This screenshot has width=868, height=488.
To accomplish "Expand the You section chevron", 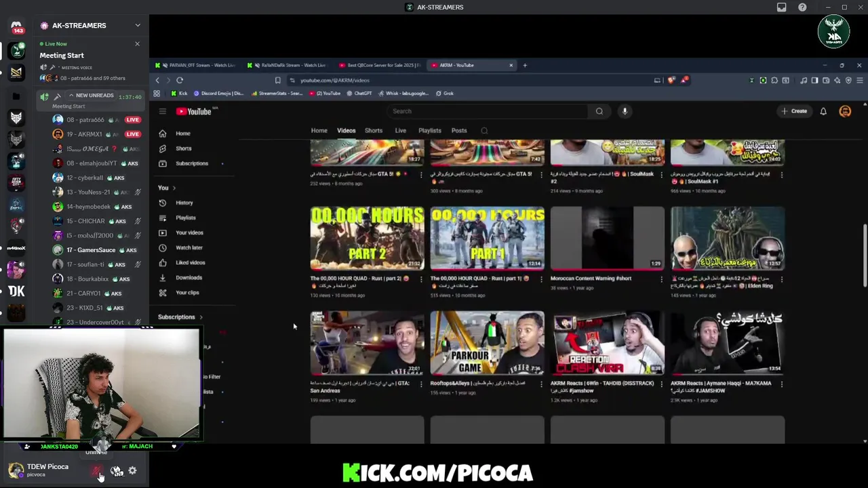I will pos(174,188).
